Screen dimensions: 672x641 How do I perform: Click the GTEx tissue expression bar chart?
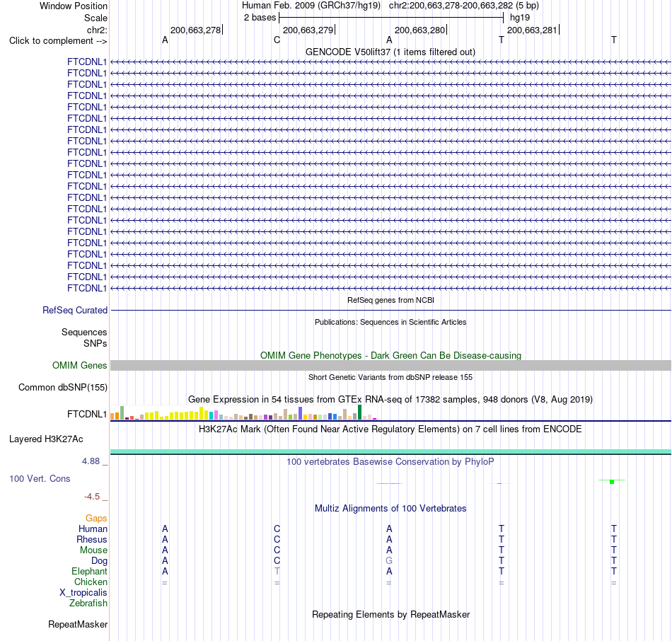pyautogui.click(x=243, y=412)
